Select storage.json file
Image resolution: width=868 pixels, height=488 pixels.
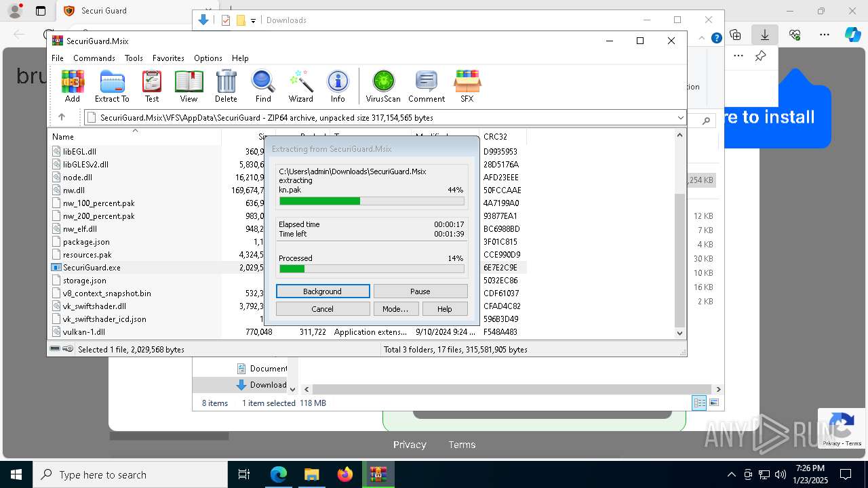pos(85,280)
